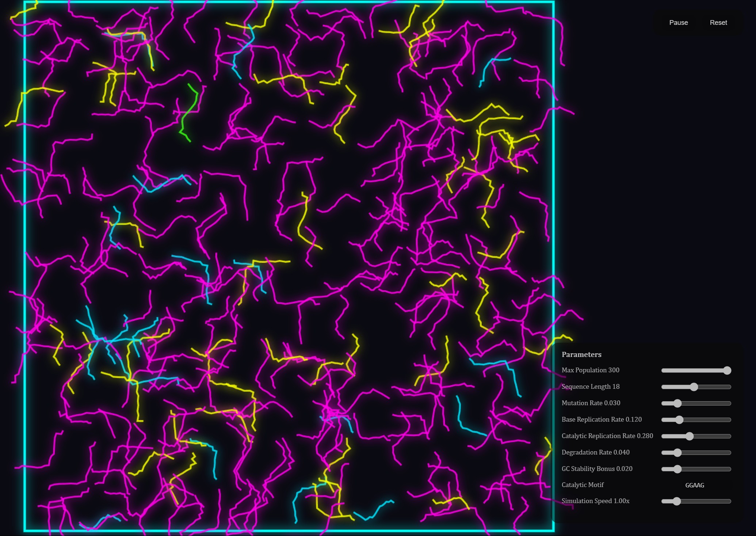Set Mutation Rate to maximum on its track
This screenshot has width=756, height=536.
[730, 403]
